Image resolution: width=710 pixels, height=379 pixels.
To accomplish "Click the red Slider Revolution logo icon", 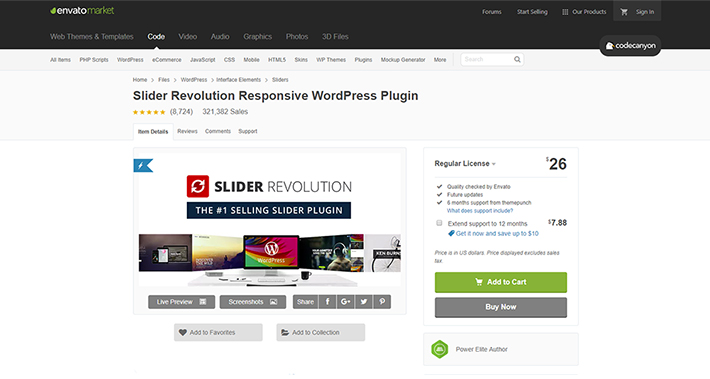I will pos(198,187).
